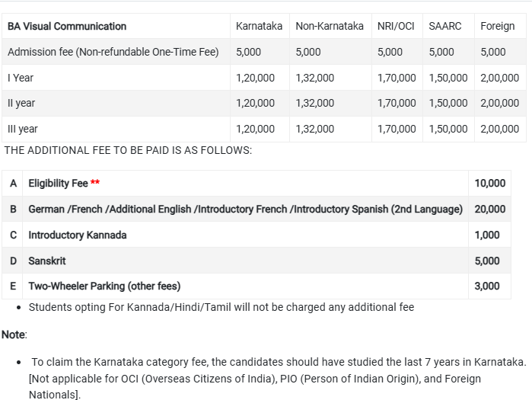Click the Karnataka column header

259,26
